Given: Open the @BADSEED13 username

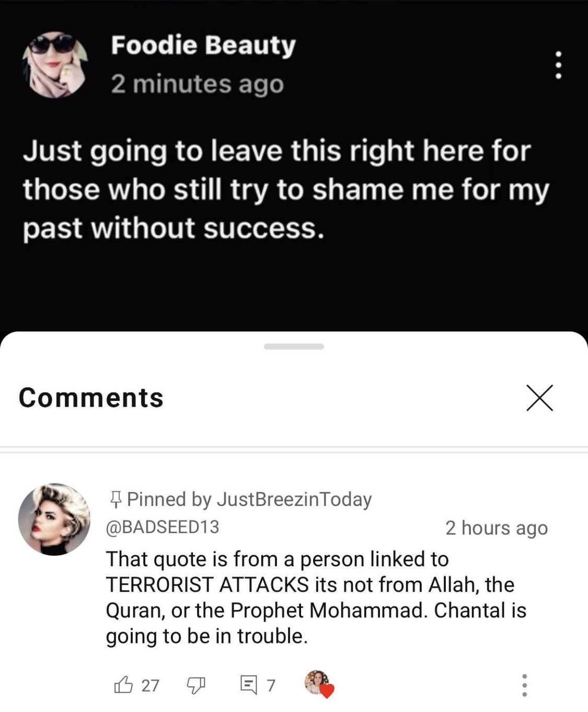Looking at the screenshot, I should tap(163, 526).
